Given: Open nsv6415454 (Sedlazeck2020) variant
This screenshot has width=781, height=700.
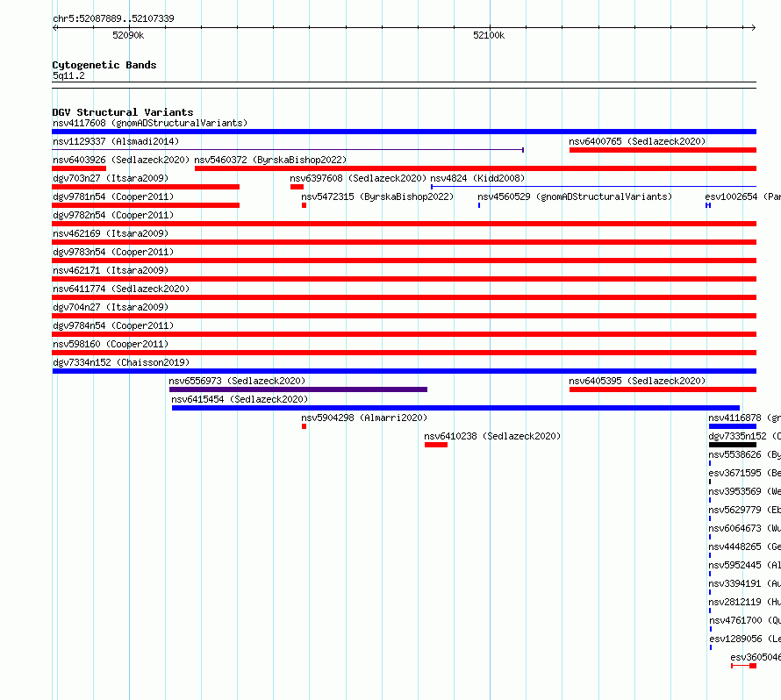Looking at the screenshot, I should pyautogui.click(x=240, y=399).
